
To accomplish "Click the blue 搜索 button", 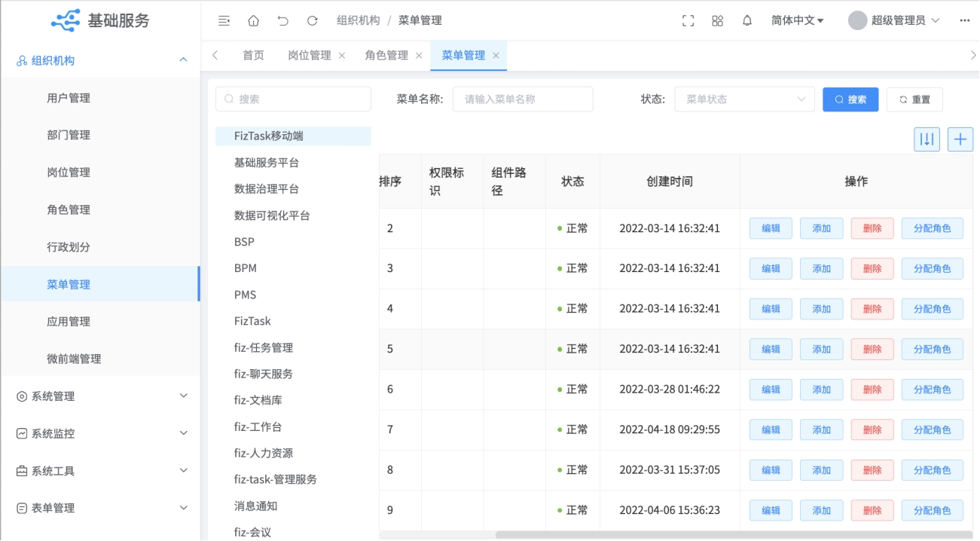I will (x=850, y=99).
